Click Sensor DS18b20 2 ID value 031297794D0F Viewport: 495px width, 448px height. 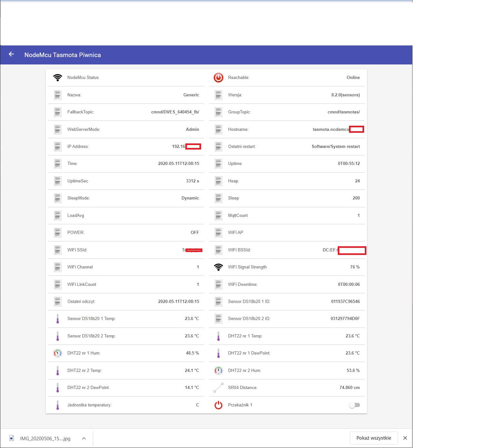tap(345, 319)
